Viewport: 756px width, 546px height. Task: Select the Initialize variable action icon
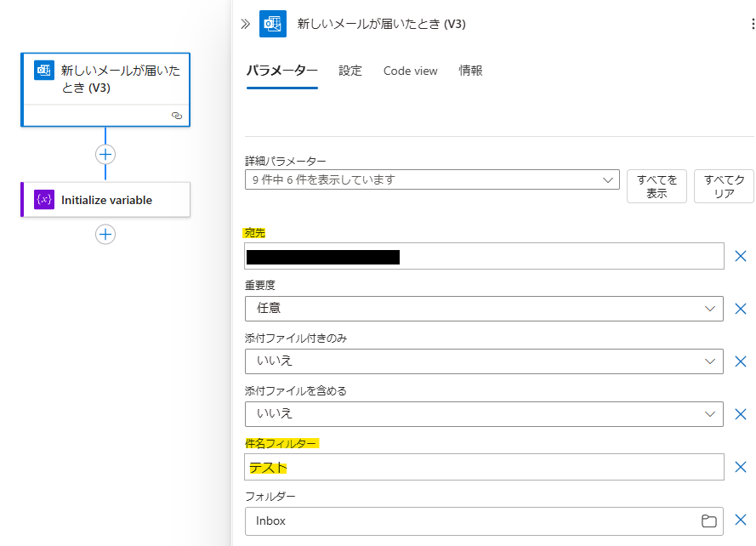point(44,200)
